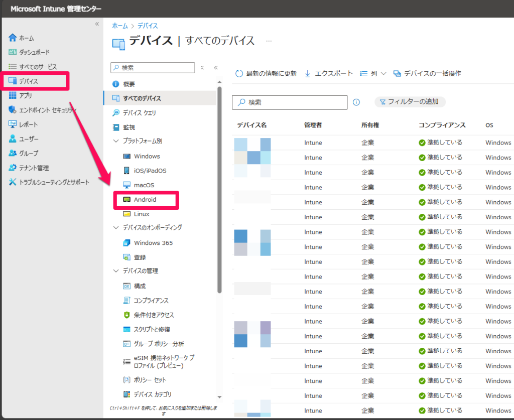The image size is (514, 420).
Task: Open the アプリ grid icon
Action: point(13,95)
